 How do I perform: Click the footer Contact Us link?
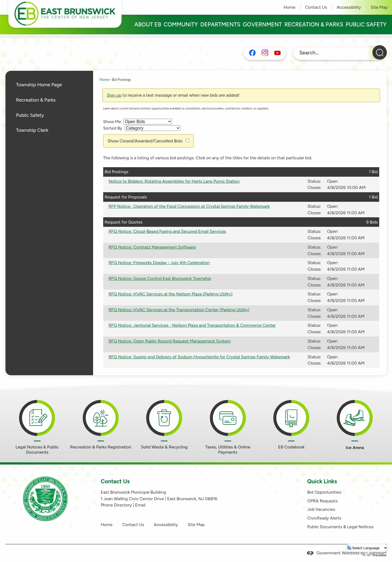[133, 525]
